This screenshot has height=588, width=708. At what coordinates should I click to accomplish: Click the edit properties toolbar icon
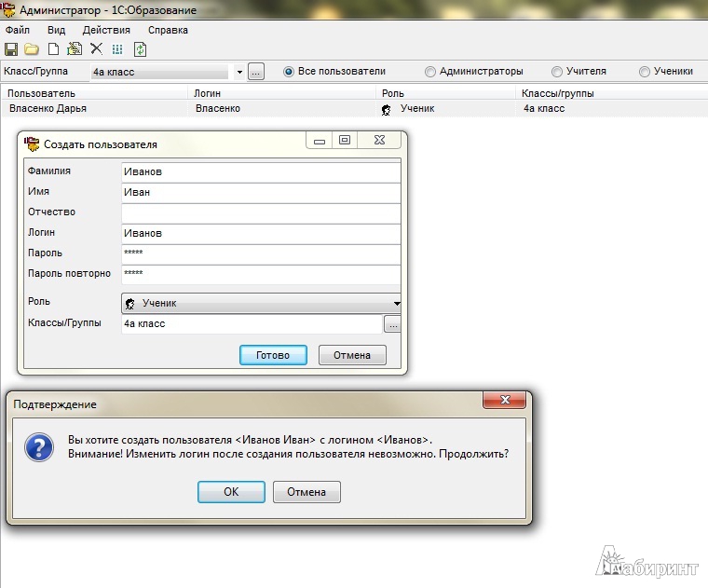point(75,48)
